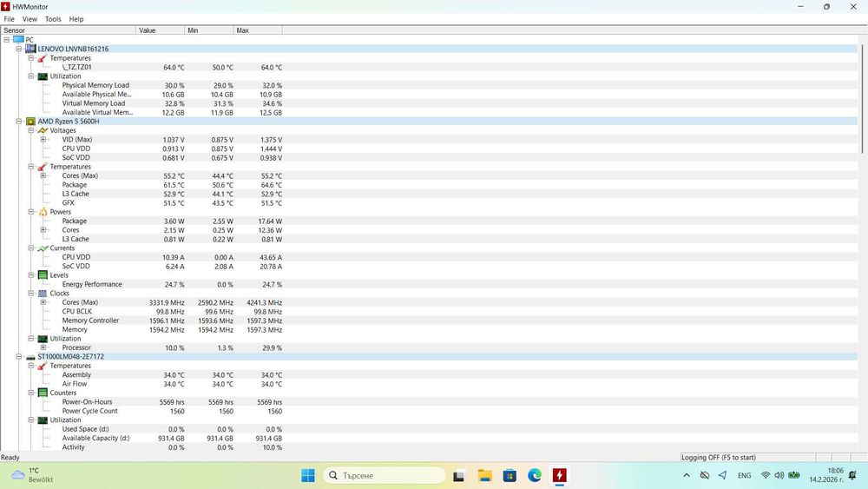Click the vertical scrollbar thumb
The height and width of the screenshot is (489, 868).
click(863, 98)
